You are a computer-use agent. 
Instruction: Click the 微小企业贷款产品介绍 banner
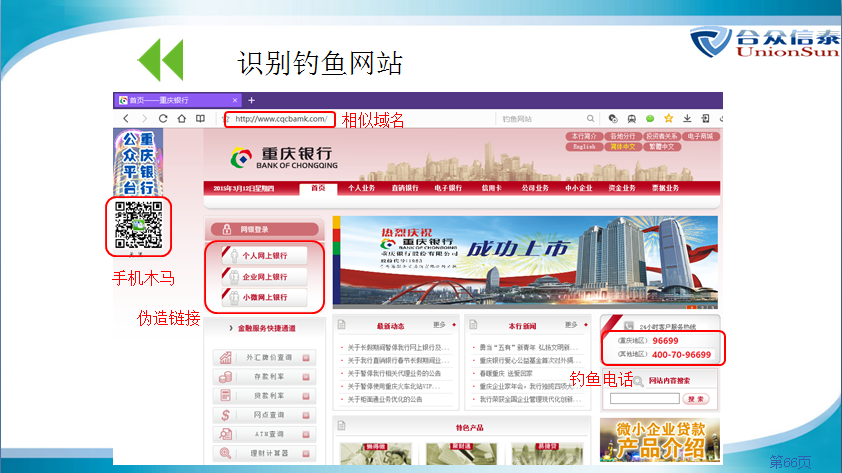[660, 440]
